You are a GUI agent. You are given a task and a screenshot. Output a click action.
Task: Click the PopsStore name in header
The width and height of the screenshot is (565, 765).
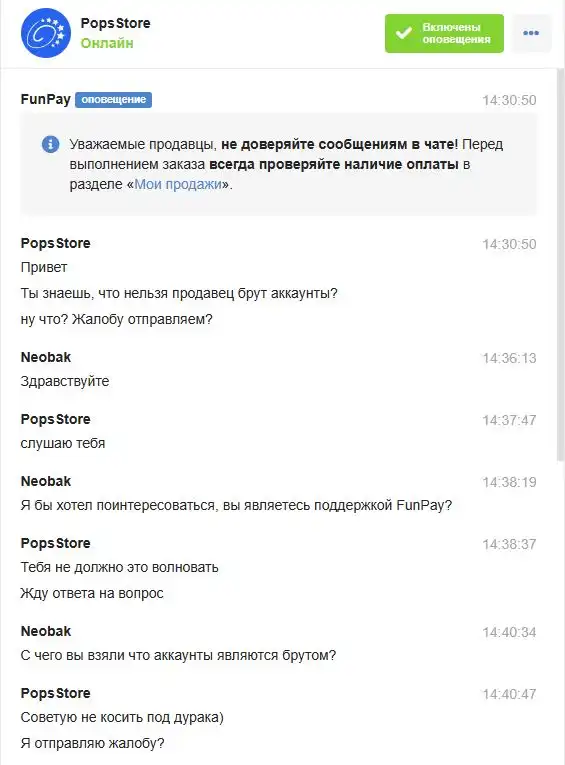tap(116, 23)
